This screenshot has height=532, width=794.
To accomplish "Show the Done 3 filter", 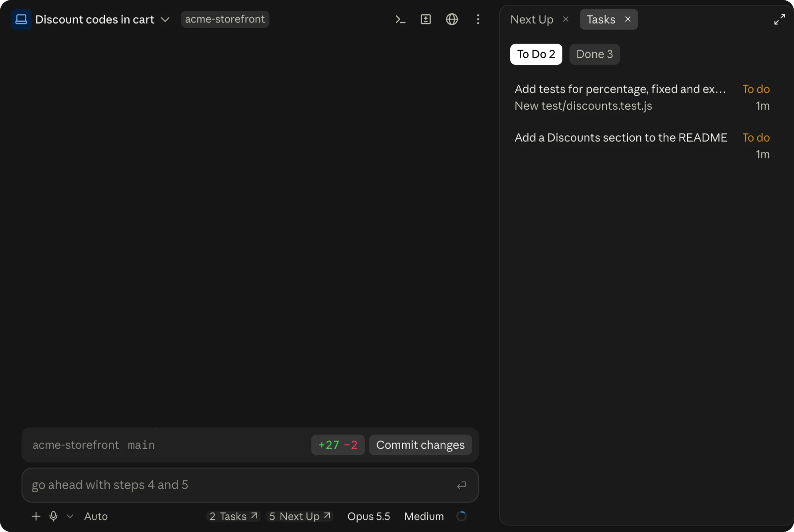I will pyautogui.click(x=594, y=54).
